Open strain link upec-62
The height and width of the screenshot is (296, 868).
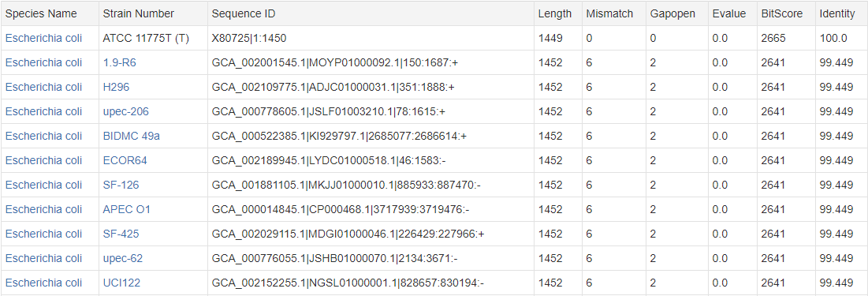(123, 258)
